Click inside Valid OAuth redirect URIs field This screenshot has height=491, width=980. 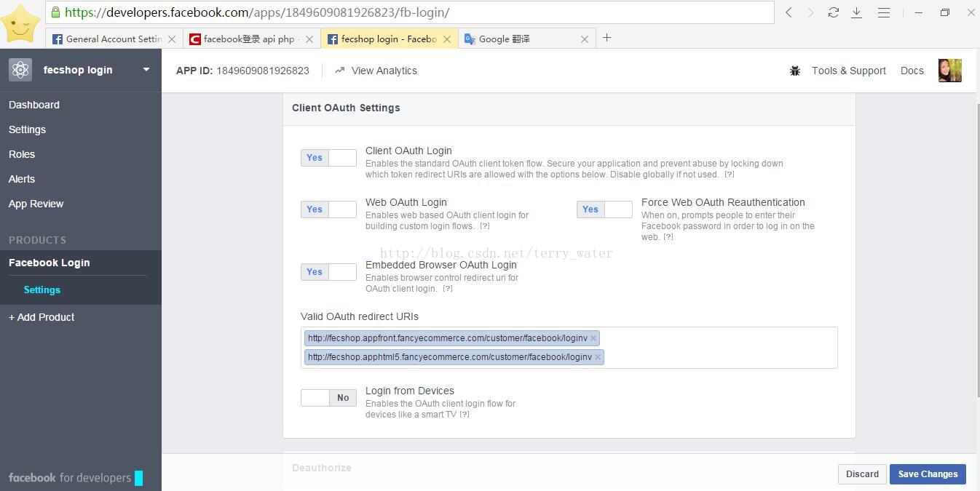[569, 348]
